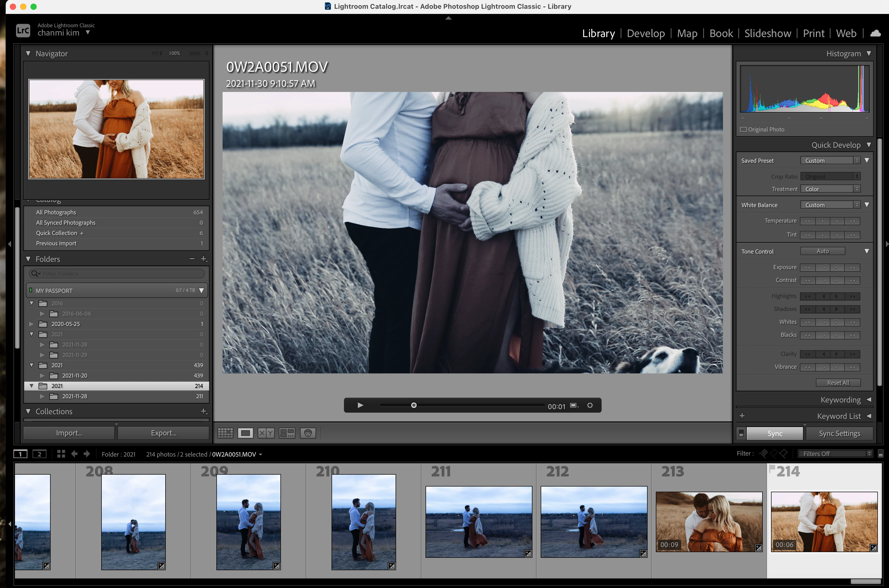Switch to Survey view icon
Screen dimensions: 889x588
(x=287, y=433)
